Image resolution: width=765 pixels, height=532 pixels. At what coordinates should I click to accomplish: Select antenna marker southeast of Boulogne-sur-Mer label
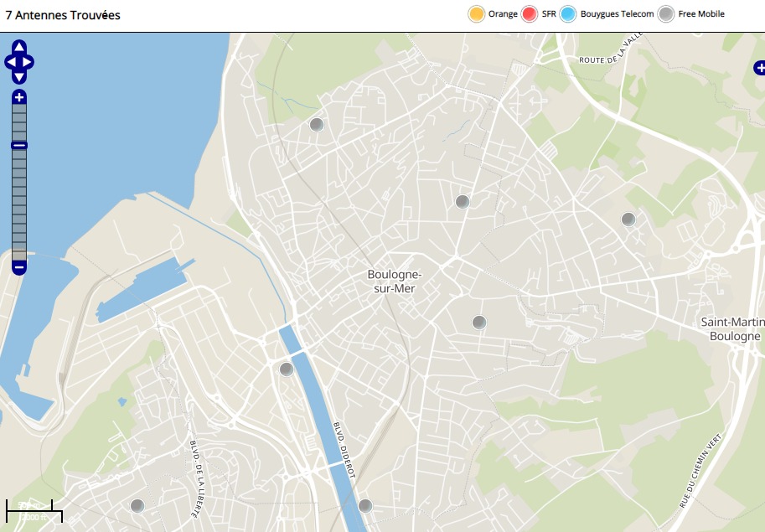tap(478, 322)
